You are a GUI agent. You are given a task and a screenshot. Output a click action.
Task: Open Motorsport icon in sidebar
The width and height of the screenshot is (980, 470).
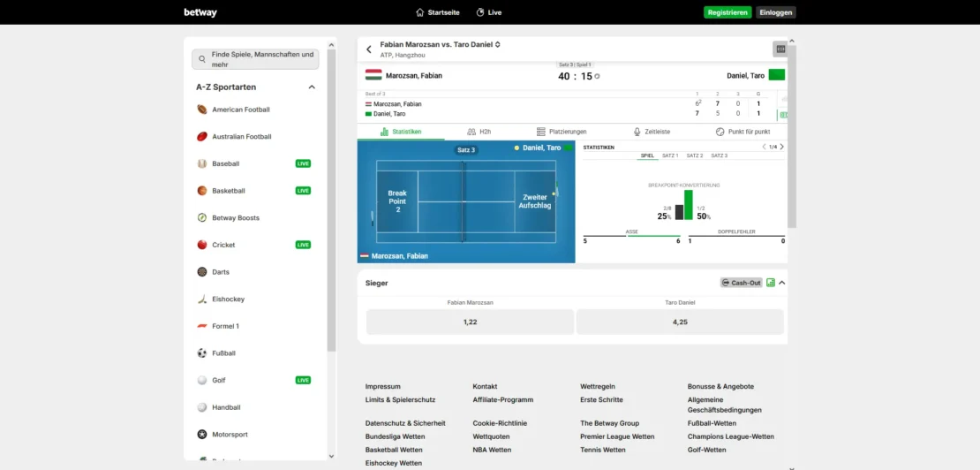click(x=202, y=435)
